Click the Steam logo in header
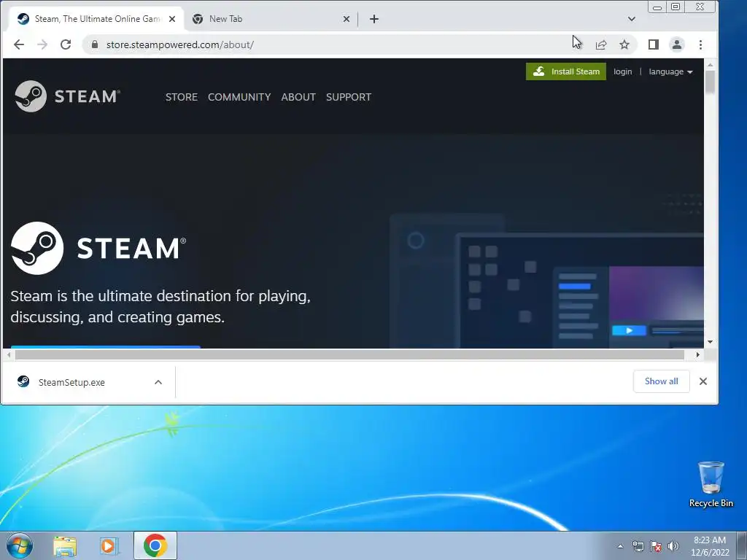747x560 pixels. pos(67,97)
